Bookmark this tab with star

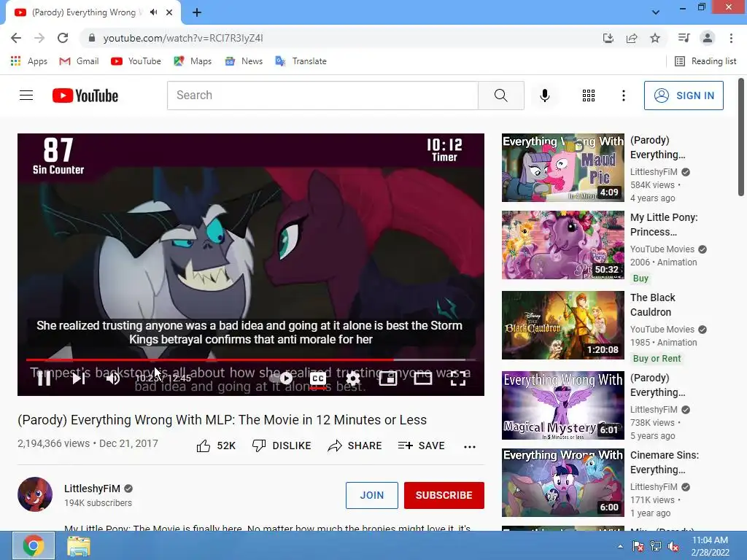pos(655,38)
